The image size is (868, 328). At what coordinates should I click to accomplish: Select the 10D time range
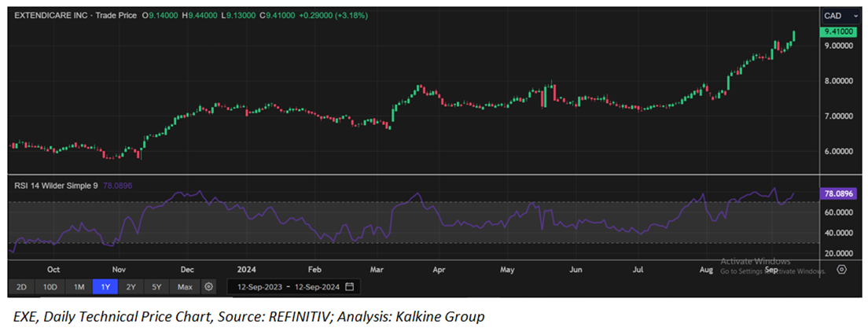click(x=50, y=287)
